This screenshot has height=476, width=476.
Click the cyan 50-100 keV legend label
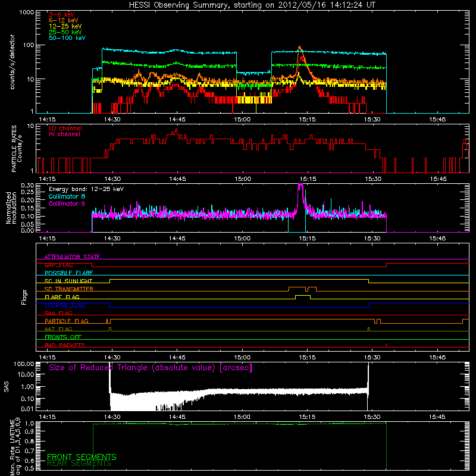coord(67,38)
